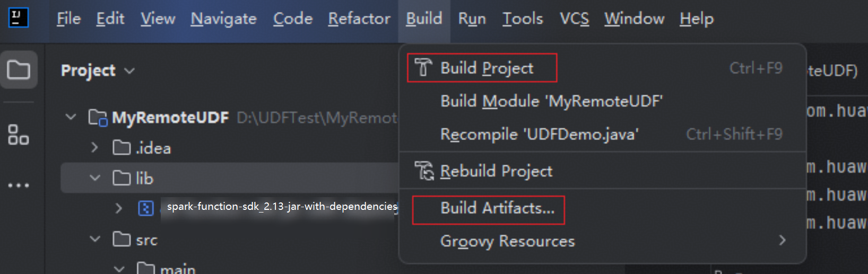Viewport: 868px width, 274px height.
Task: Open the Structure tool window icon
Action: pyautogui.click(x=19, y=135)
